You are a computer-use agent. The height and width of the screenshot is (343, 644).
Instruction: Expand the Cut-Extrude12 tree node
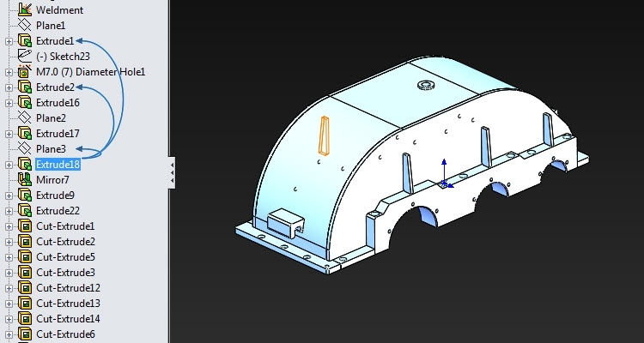click(9, 288)
